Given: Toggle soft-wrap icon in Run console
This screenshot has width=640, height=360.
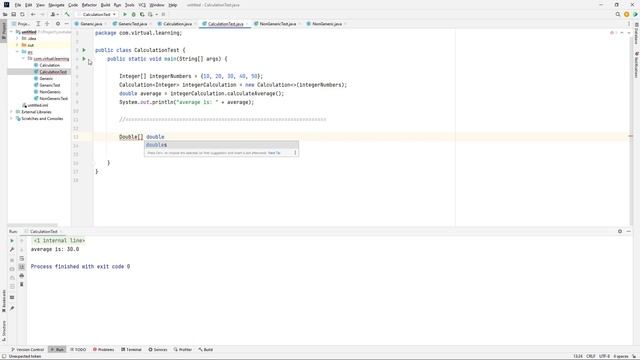Looking at the screenshot, I should [x=22, y=258].
